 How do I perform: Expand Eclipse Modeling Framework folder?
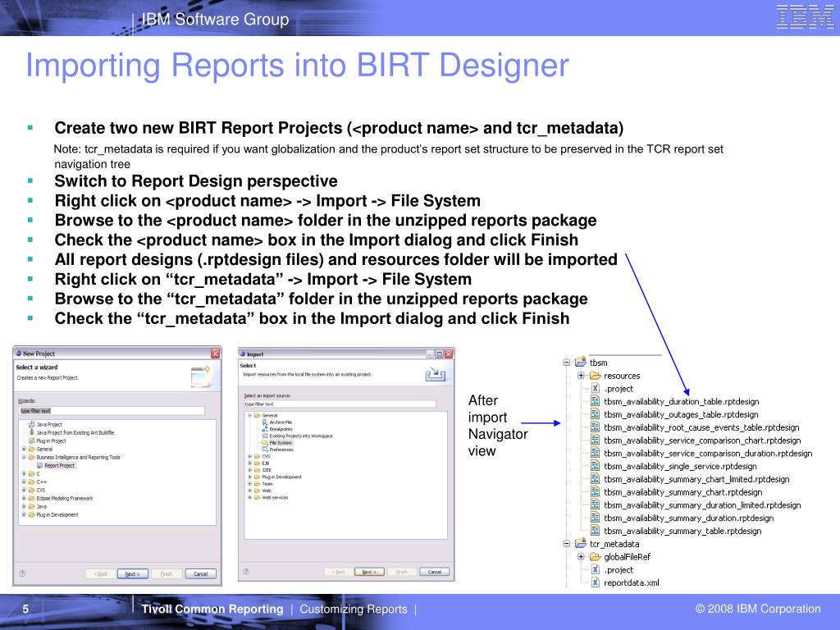[x=24, y=498]
